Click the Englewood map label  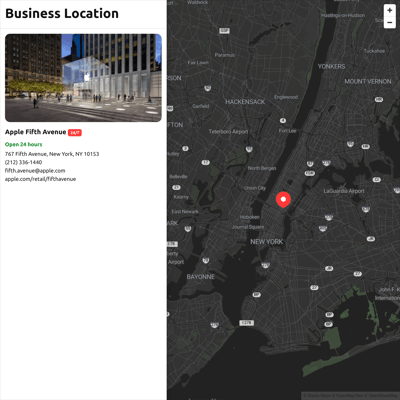tap(286, 97)
